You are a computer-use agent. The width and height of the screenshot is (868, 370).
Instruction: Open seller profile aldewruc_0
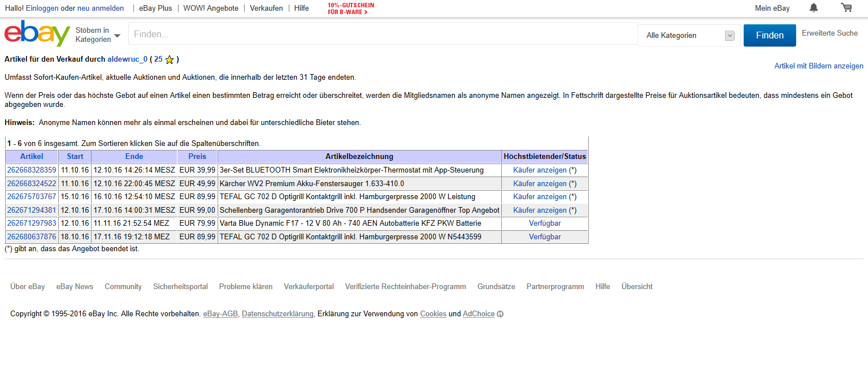127,59
